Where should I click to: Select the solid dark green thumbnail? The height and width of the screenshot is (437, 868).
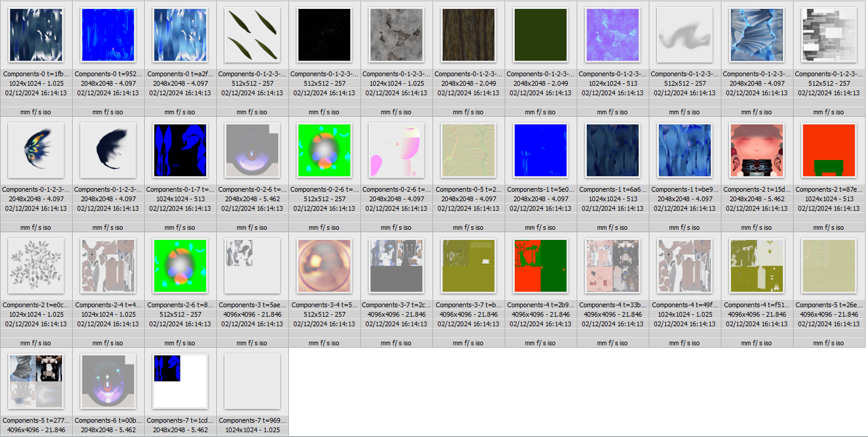[x=540, y=35]
